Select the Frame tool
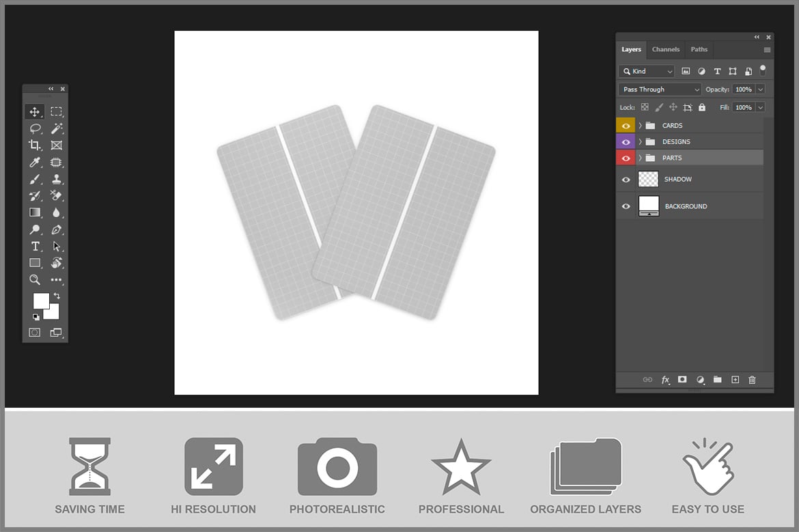 (57, 145)
